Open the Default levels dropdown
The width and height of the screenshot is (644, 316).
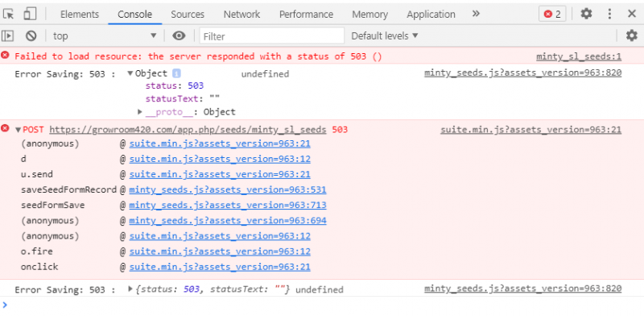[x=385, y=36]
